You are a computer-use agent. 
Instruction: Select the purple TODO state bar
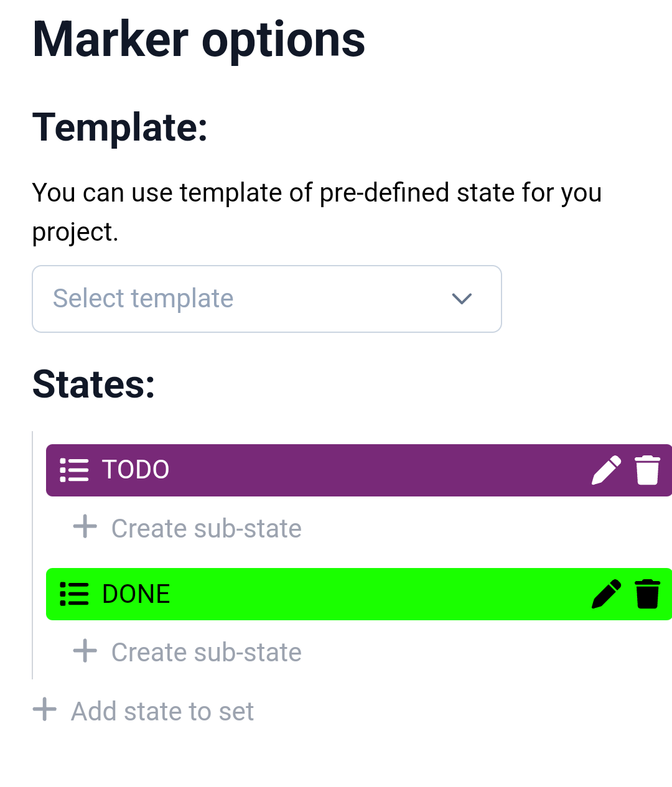pos(359,470)
